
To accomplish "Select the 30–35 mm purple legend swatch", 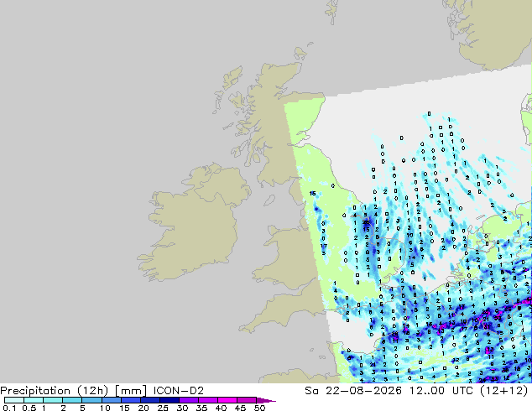I will 189,400.
